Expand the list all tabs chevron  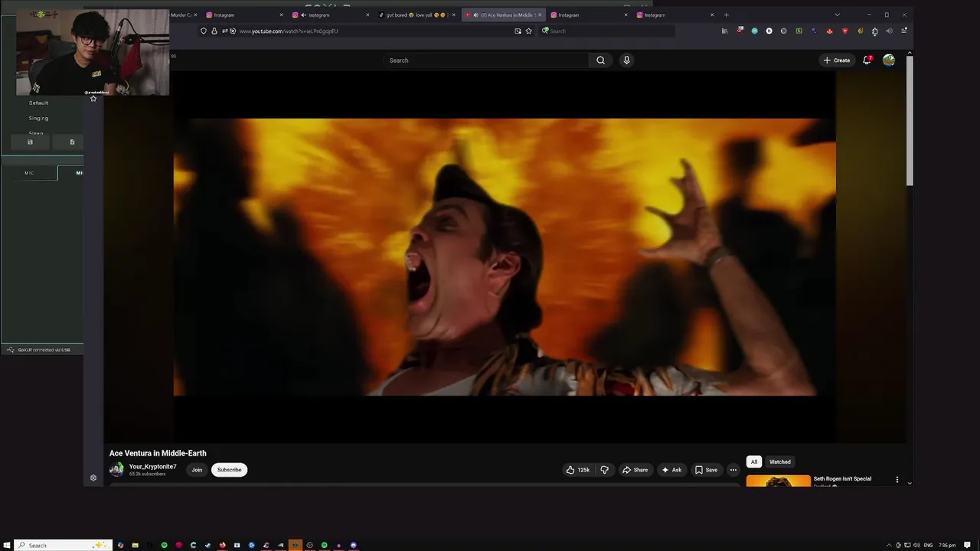pos(837,15)
